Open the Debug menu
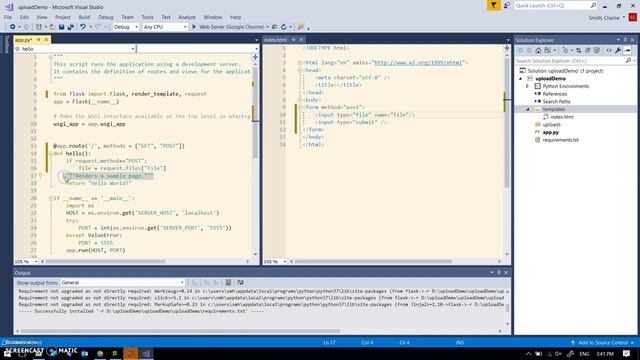This screenshot has height=360, width=640. [x=105, y=17]
